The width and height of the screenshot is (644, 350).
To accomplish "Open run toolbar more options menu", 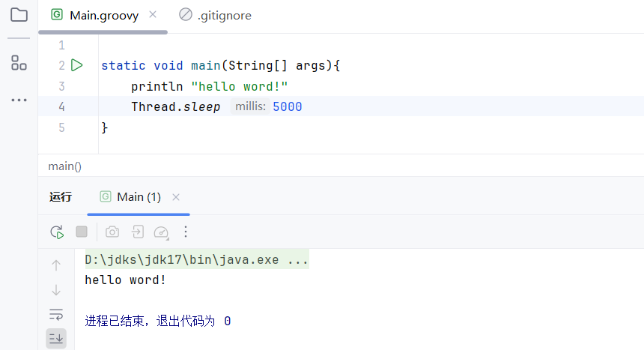I will (x=186, y=232).
